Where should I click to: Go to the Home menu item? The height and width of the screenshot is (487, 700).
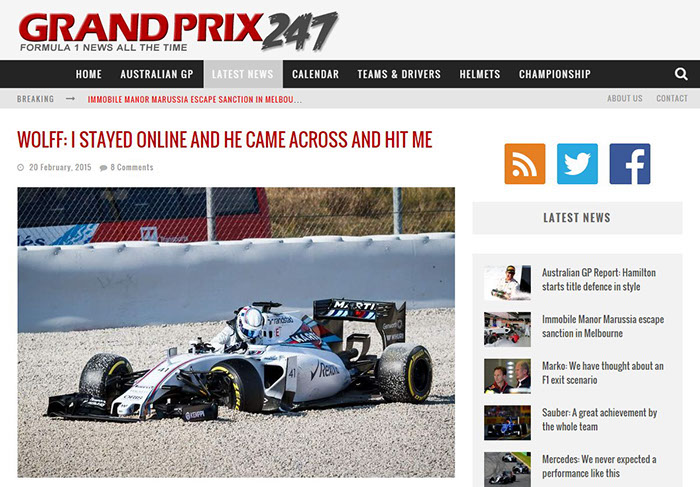88,74
